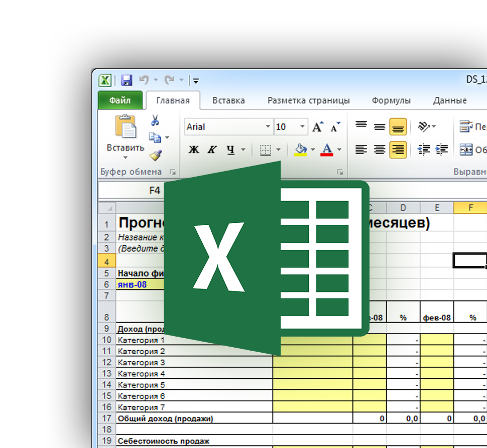This screenshot has height=448, width=487.
Task: Select column F header
Action: pos(470,208)
